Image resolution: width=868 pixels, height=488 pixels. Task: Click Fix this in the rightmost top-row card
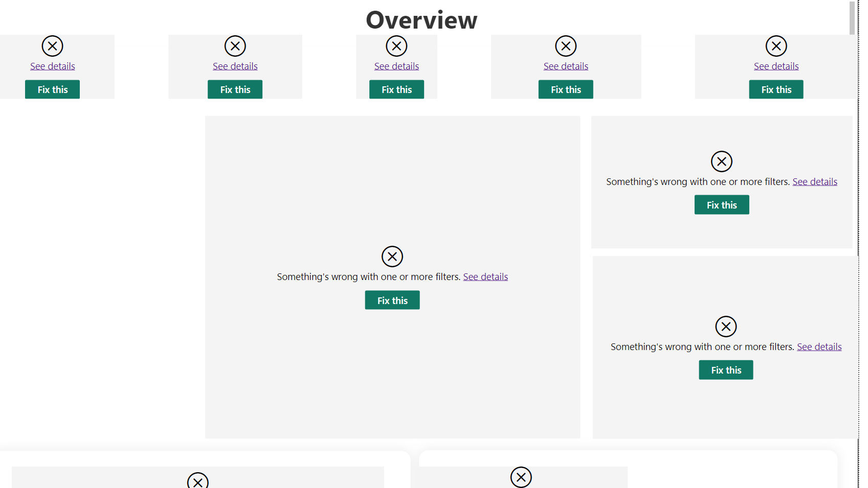(x=776, y=89)
